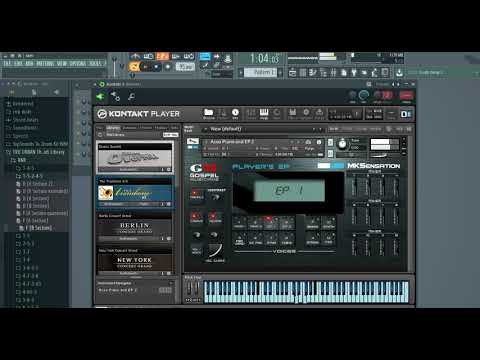Open the instrument header Purge dropdown
The width and height of the screenshot is (480, 360).
[x=309, y=148]
